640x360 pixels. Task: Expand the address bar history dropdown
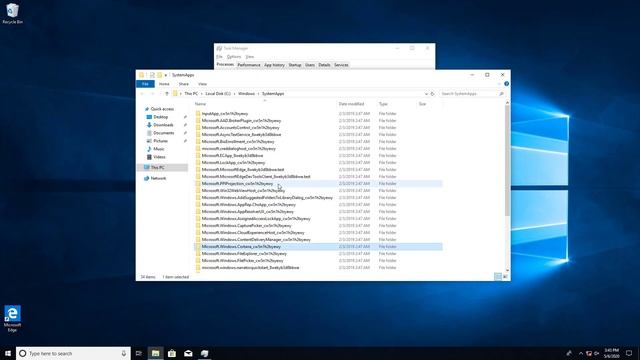click(x=426, y=93)
